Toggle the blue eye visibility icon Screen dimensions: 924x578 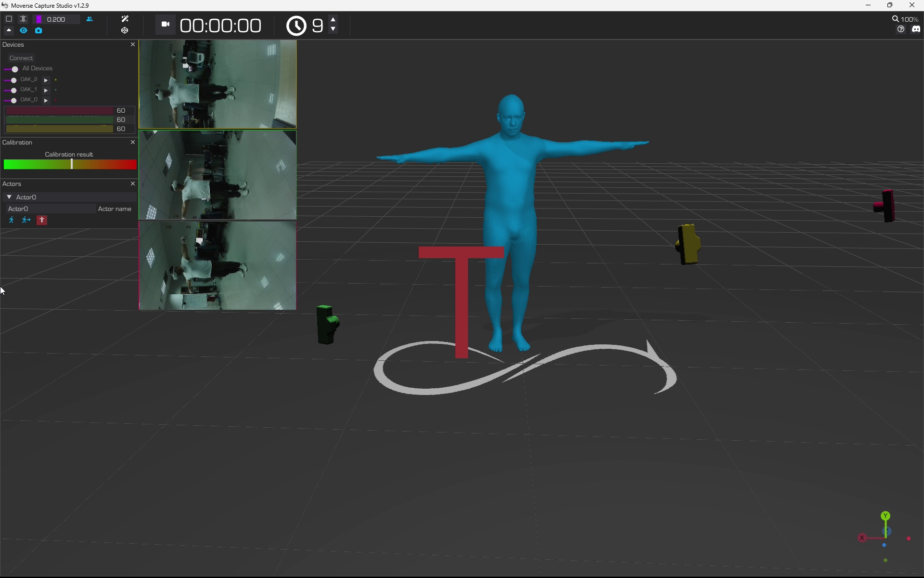(x=24, y=30)
